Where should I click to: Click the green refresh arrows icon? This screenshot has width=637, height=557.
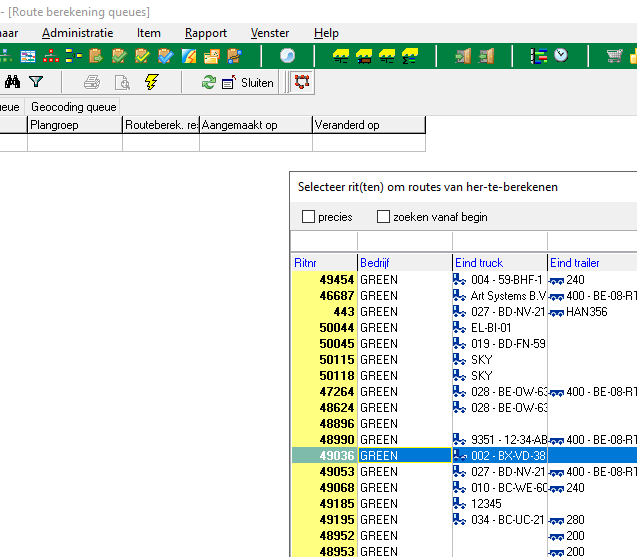click(x=208, y=82)
